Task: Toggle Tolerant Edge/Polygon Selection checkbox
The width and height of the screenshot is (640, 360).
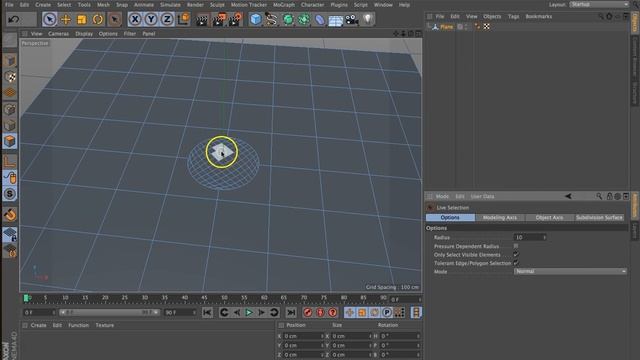Action: (x=516, y=263)
